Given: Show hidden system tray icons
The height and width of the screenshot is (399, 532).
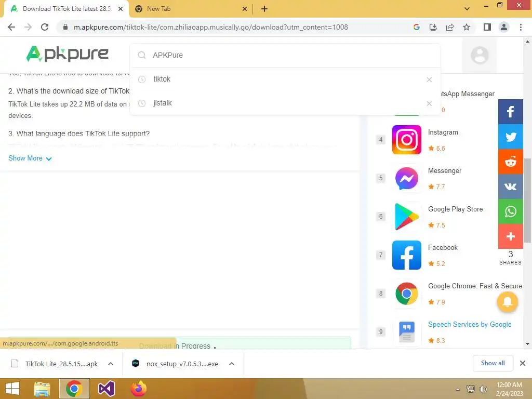Looking at the screenshot, I should [x=458, y=389].
